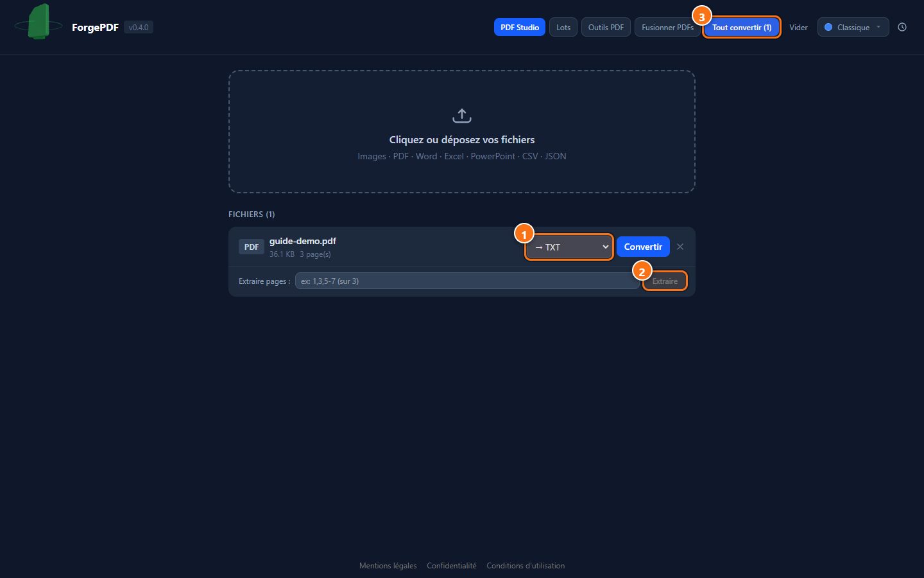Switch to the Lots section
Viewport: 924px width, 578px height.
563,27
